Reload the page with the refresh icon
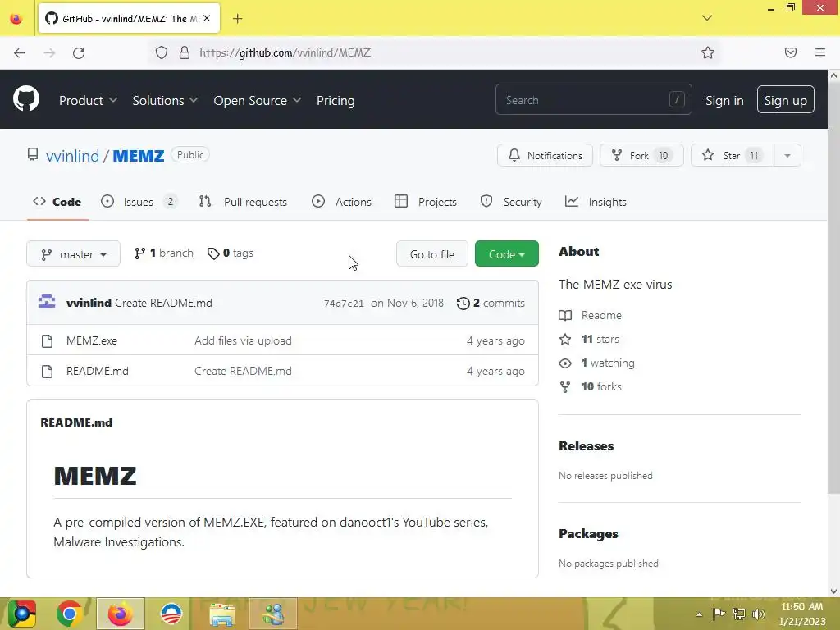The width and height of the screenshot is (840, 630). 79,52
